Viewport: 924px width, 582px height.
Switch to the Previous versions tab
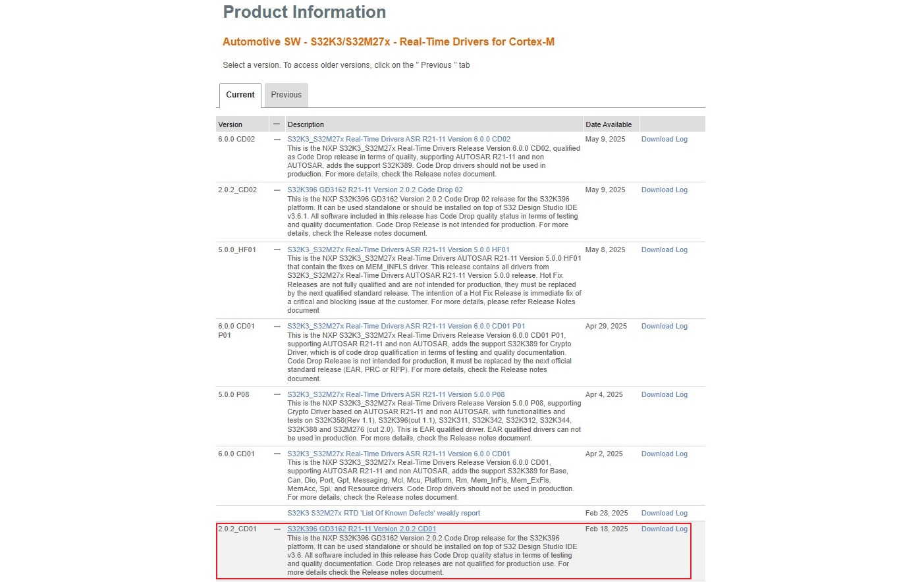pos(286,95)
